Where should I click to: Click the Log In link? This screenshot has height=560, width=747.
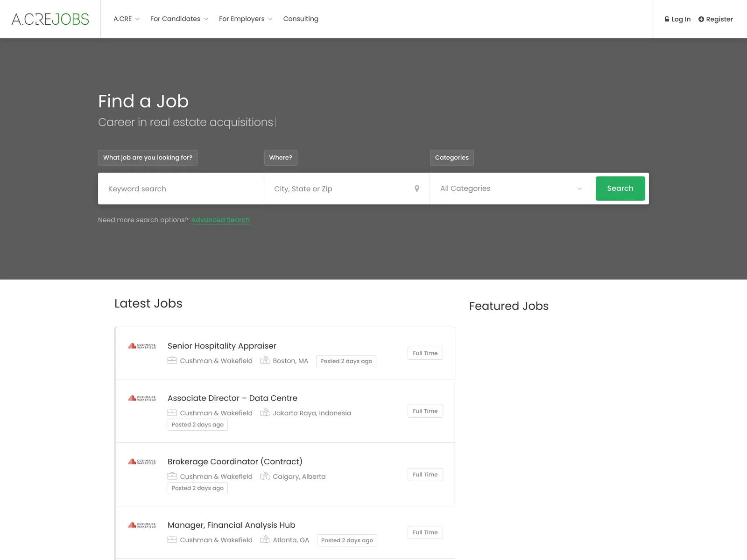click(677, 19)
